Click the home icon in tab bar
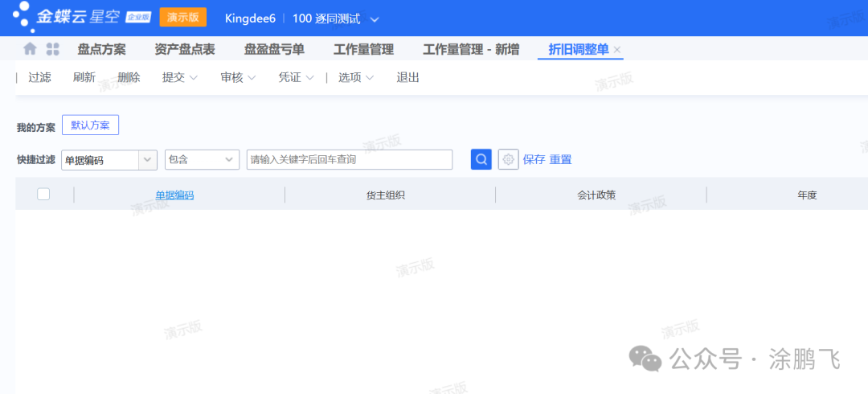 pyautogui.click(x=30, y=49)
